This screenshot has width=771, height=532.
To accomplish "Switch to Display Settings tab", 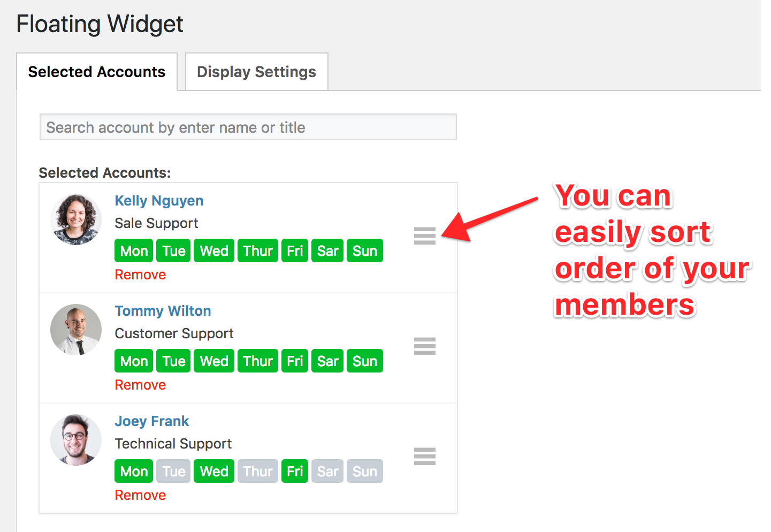I will [x=257, y=72].
